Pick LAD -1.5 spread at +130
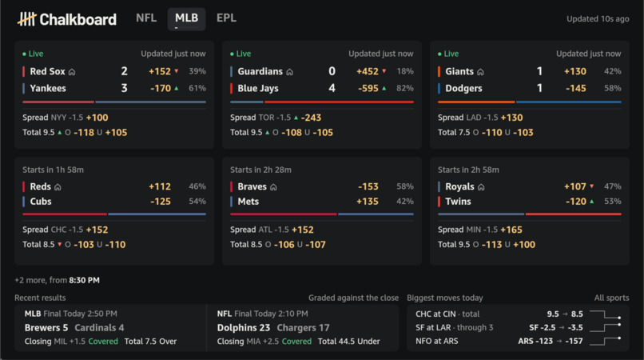 pos(511,118)
